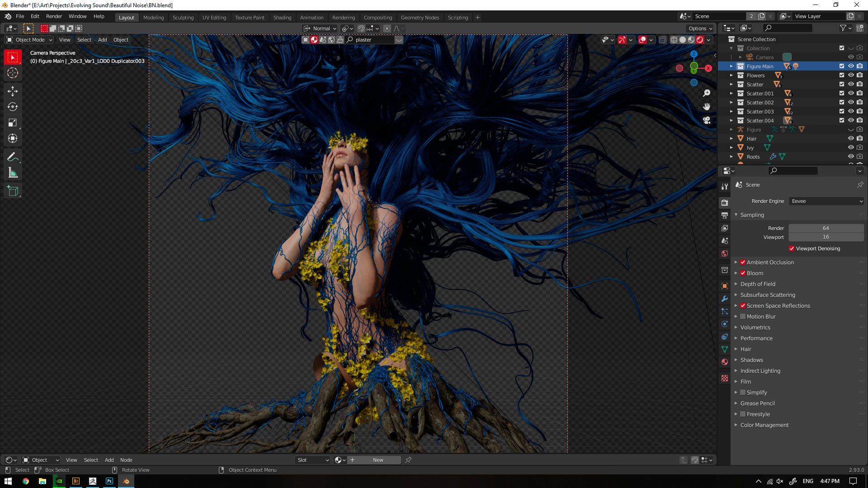Expand the Scatter.004 collection in outliner

(731, 121)
